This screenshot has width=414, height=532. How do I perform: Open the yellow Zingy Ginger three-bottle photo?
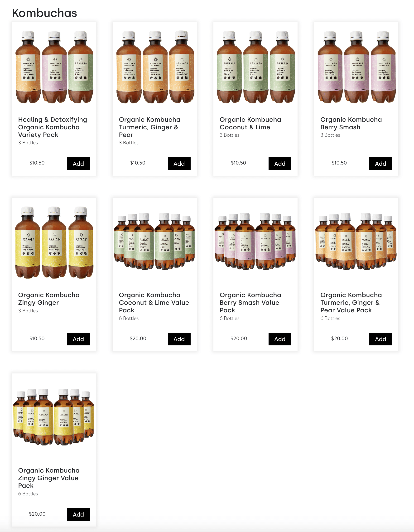tap(54, 242)
